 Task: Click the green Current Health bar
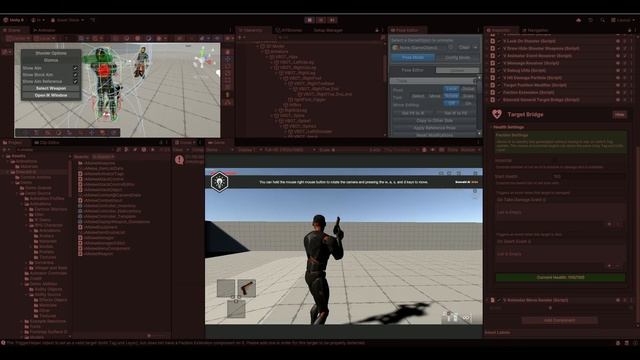point(560,277)
